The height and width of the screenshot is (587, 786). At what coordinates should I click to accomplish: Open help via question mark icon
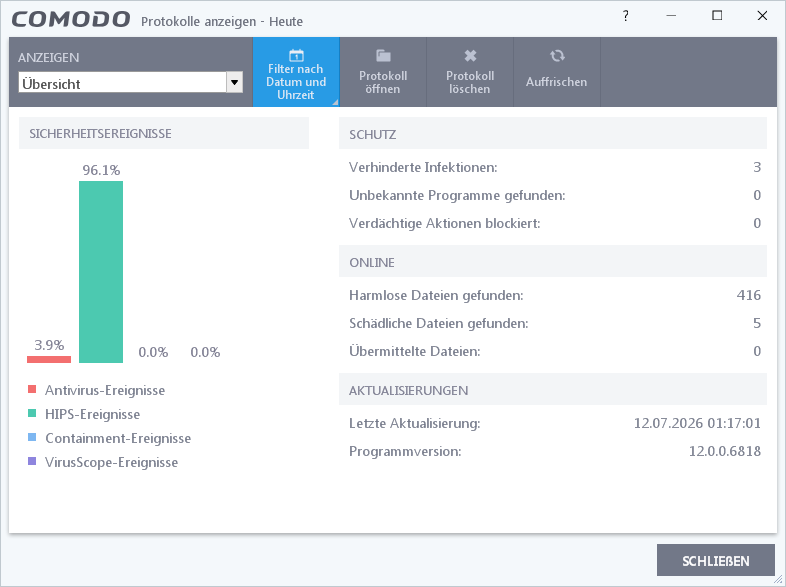[x=626, y=16]
